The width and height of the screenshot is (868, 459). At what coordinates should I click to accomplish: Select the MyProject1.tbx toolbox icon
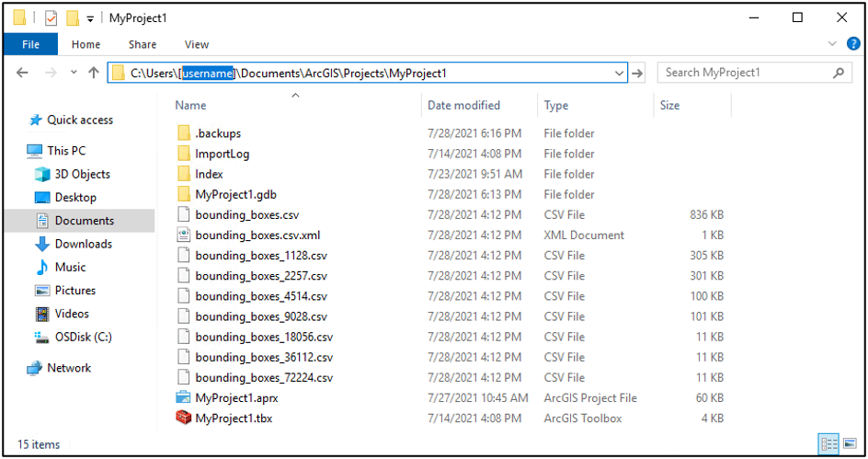point(183,419)
